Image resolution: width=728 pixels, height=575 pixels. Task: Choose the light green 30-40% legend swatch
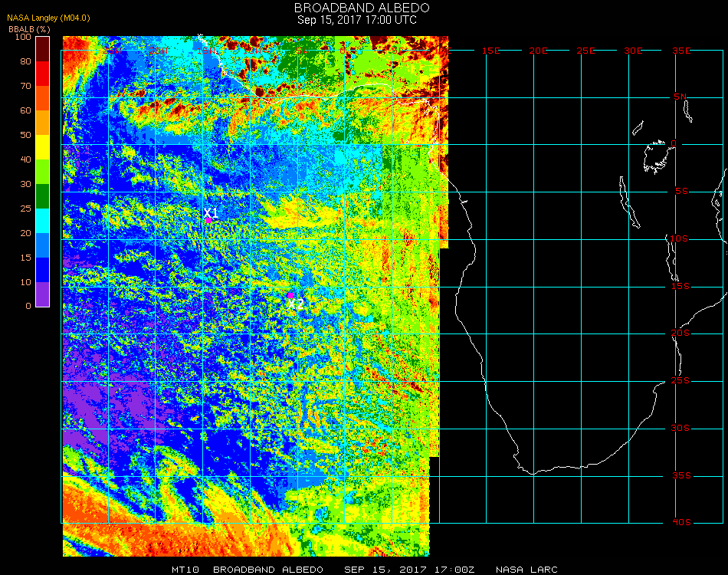click(43, 172)
